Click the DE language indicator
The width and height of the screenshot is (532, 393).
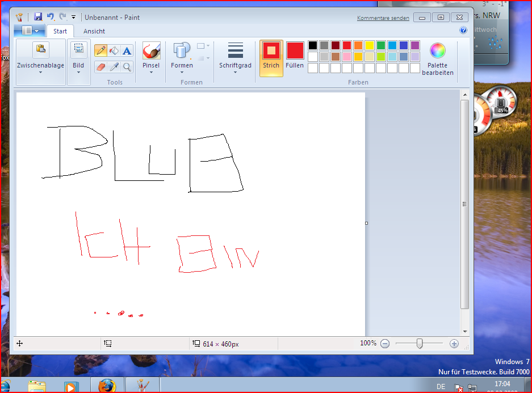tap(441, 387)
